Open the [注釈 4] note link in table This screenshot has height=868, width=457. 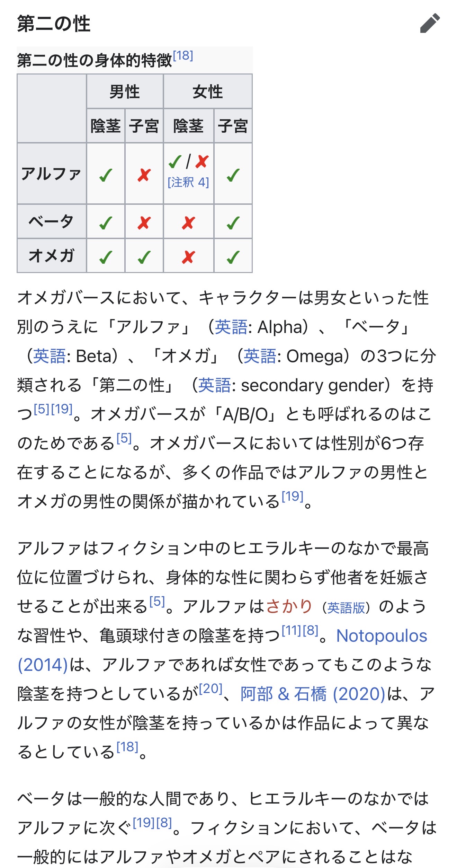pos(188,182)
